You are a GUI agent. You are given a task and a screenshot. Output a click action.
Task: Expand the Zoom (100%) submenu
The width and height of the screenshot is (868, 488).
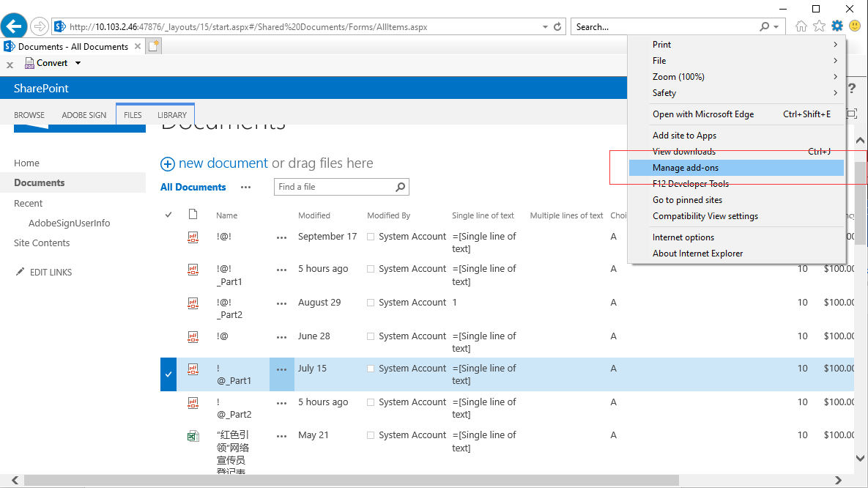(835, 77)
